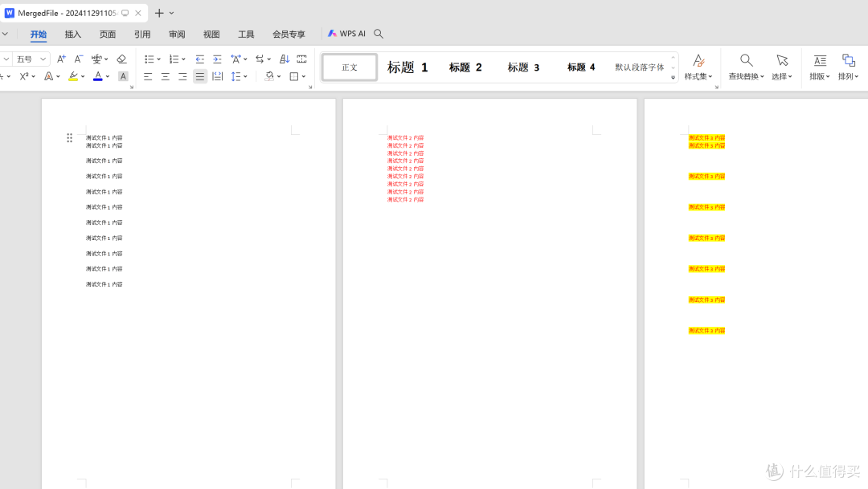Screen dimensions: 868x489
Task: Switch to 开始 ribbon tab
Action: 39,35
